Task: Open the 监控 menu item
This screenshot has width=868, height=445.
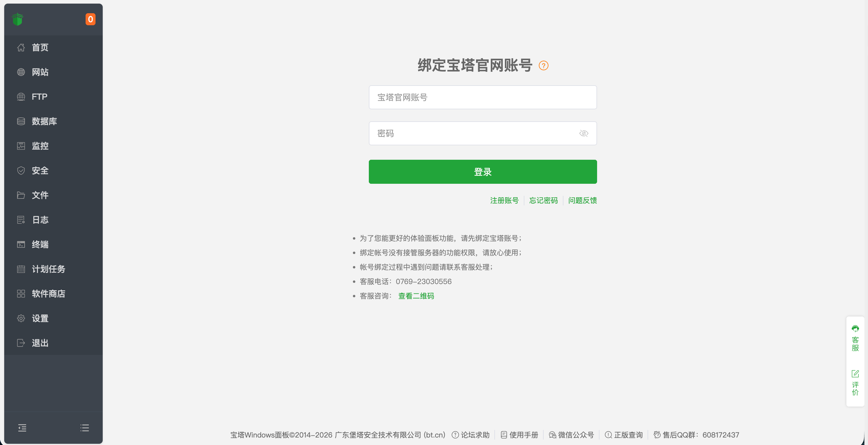Action: (x=53, y=146)
